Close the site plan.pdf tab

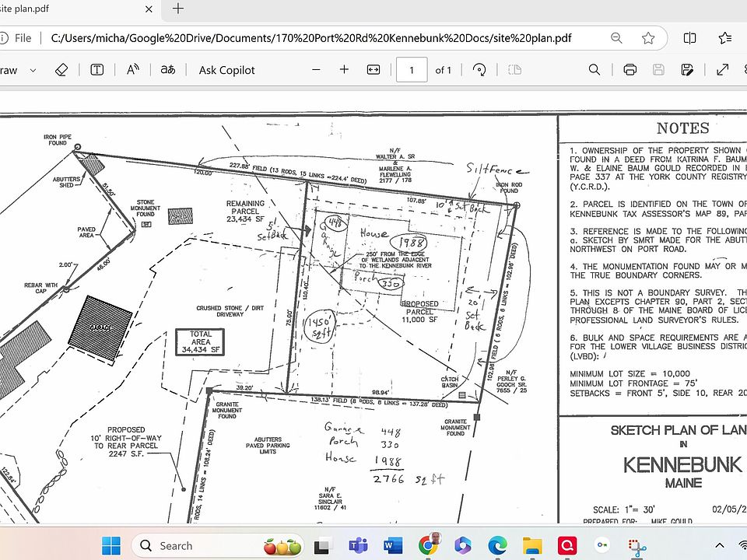pos(149,9)
